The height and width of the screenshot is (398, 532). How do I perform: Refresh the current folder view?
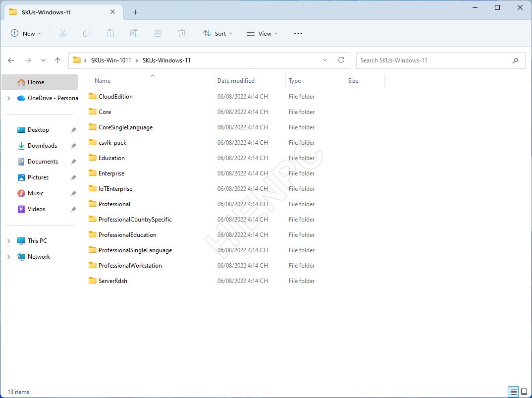click(x=341, y=60)
